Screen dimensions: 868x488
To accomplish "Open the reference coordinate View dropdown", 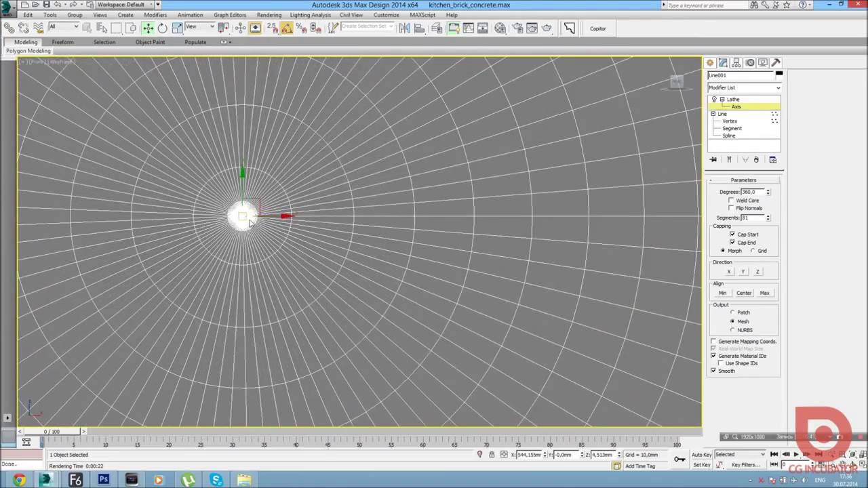I will click(x=200, y=27).
